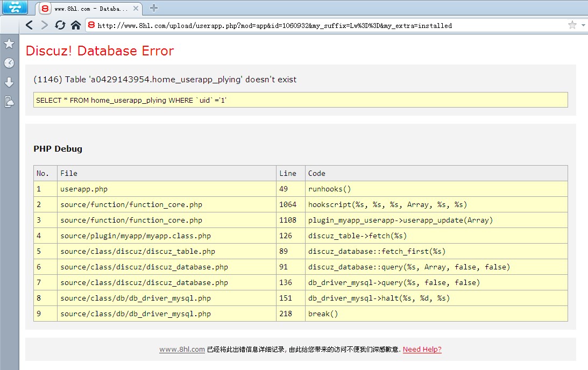
Task: Click line number 89 cell
Action: (291, 252)
